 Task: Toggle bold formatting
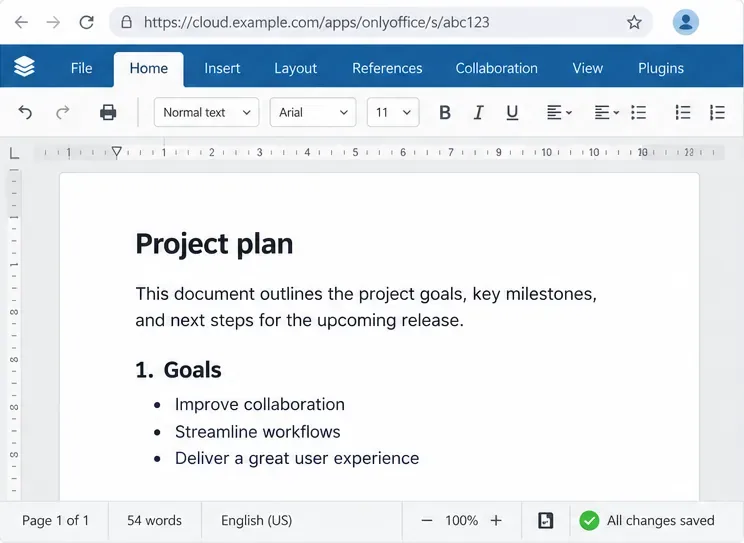445,112
